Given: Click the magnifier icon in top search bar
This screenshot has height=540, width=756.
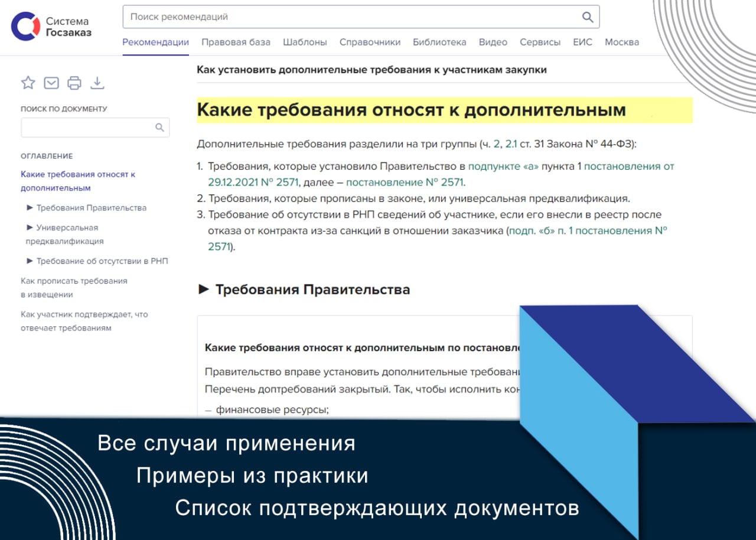Looking at the screenshot, I should click(587, 17).
